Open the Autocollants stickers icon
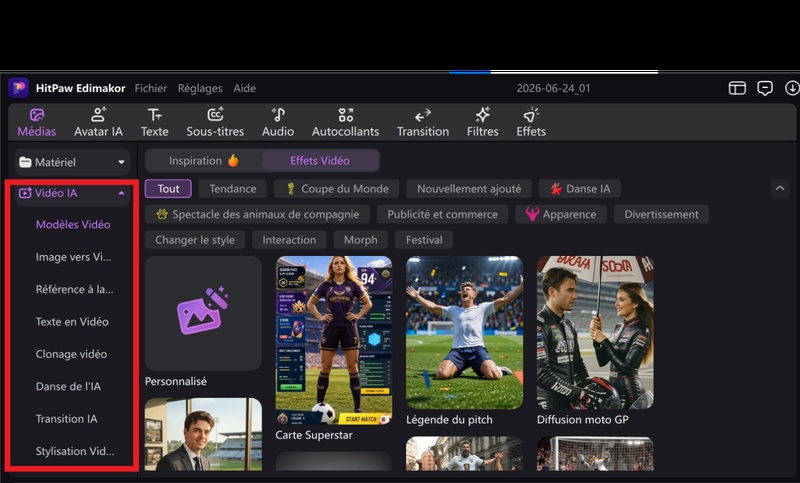This screenshot has height=483, width=800. [345, 115]
